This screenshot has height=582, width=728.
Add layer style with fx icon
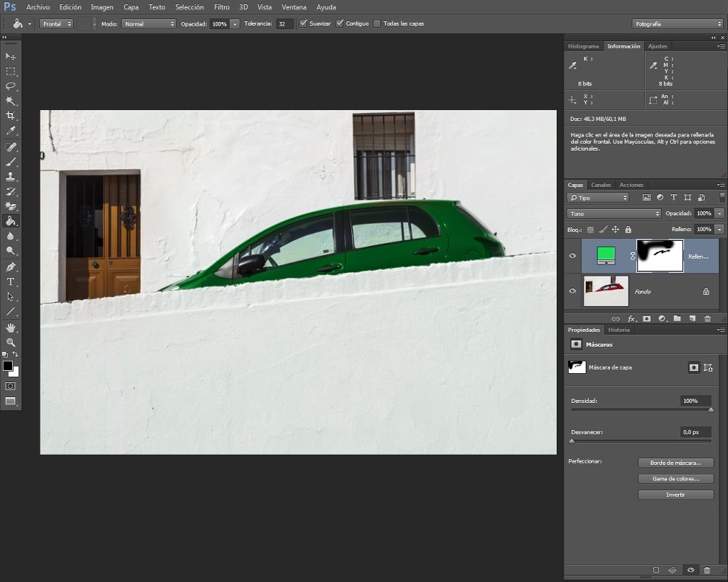(631, 318)
